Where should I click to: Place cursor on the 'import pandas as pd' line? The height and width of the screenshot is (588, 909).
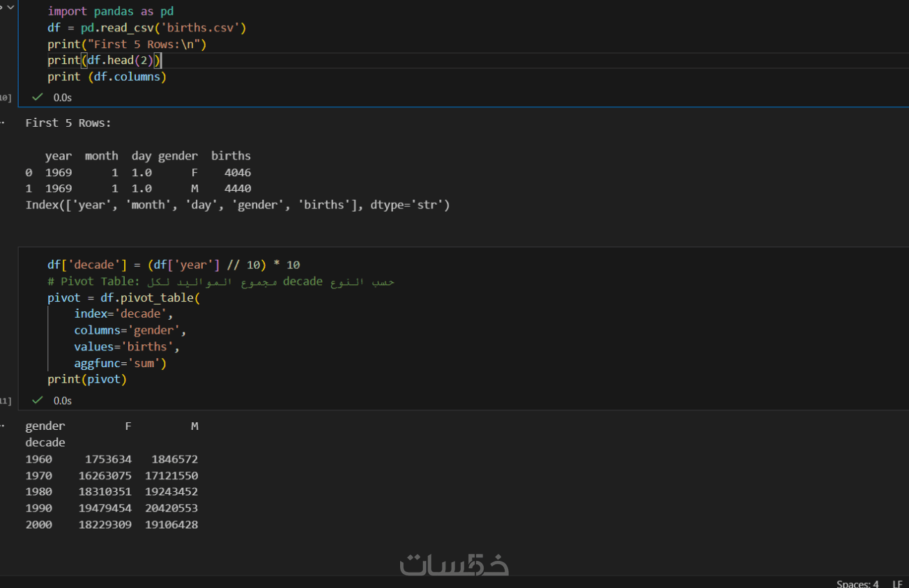point(110,12)
